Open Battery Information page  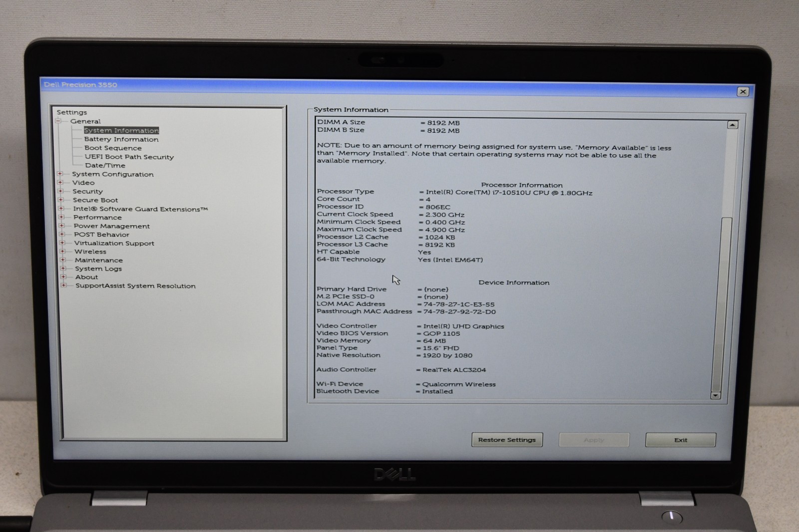[121, 139]
